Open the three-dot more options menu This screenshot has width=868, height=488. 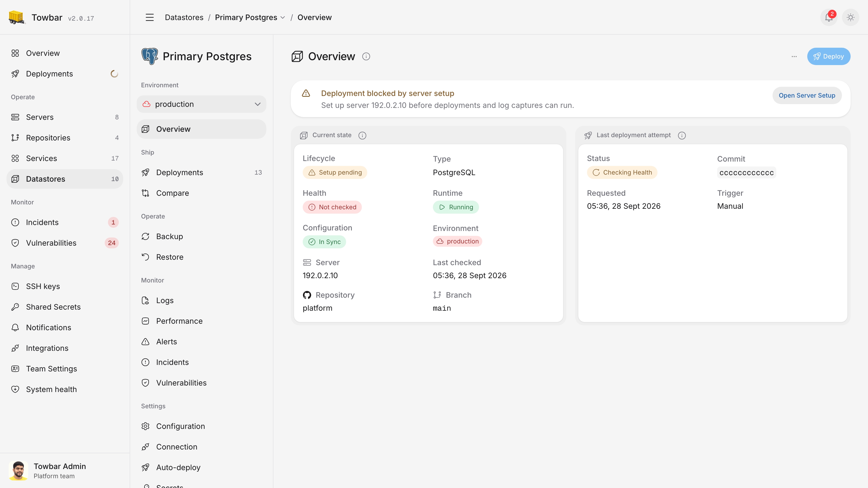(794, 56)
